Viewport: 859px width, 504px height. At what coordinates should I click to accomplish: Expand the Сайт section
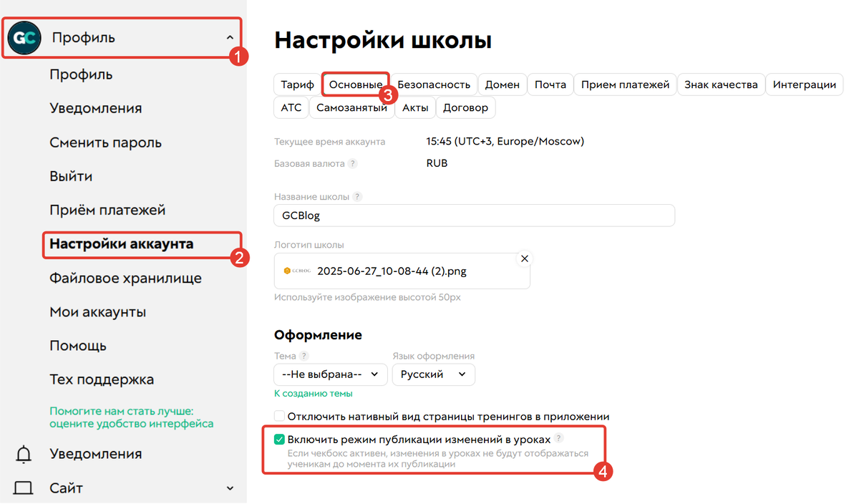point(229,488)
